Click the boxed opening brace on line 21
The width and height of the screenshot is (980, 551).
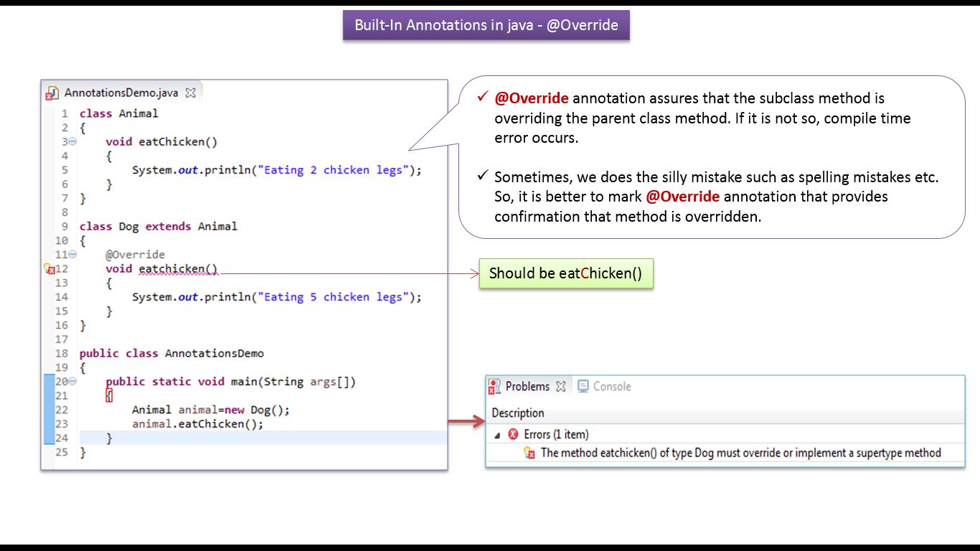[109, 396]
